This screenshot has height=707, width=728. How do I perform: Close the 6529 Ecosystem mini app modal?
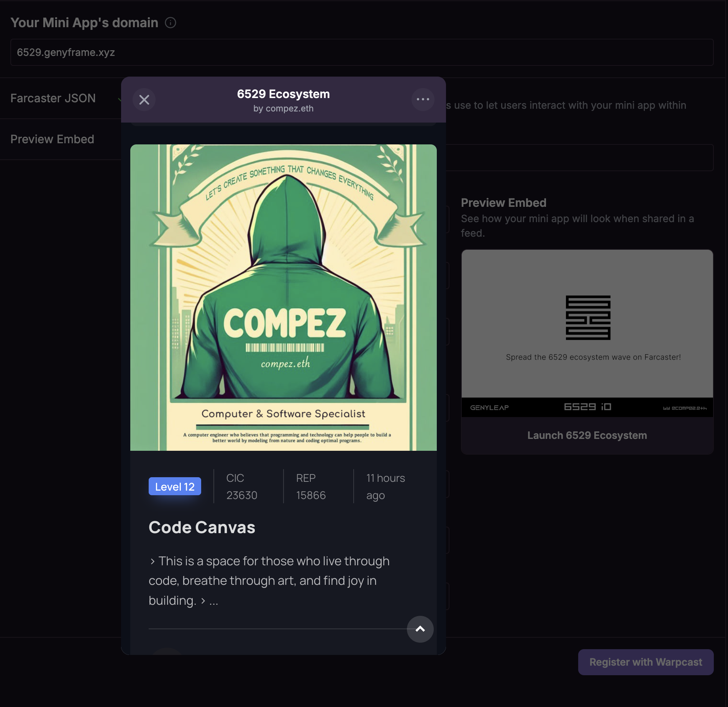144,100
